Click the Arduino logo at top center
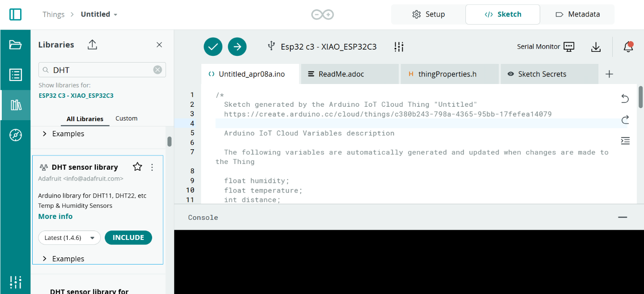Viewport: 644px width, 294px height. pos(323,14)
